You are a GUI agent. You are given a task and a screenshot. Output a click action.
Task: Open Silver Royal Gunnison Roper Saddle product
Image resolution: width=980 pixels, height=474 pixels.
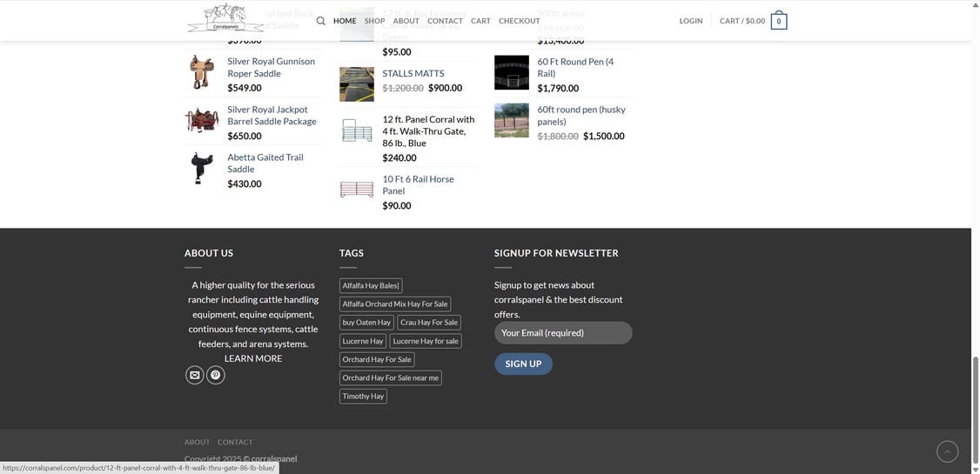(272, 68)
